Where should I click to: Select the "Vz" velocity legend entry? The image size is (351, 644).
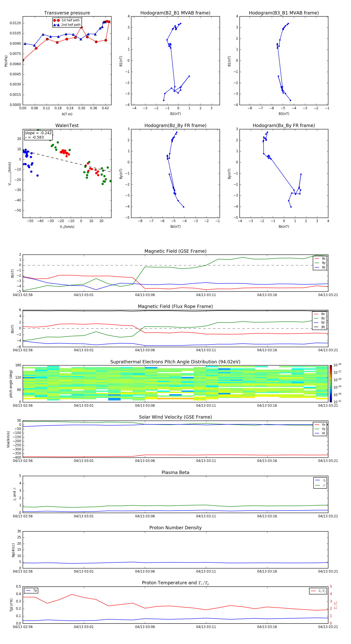point(320,433)
